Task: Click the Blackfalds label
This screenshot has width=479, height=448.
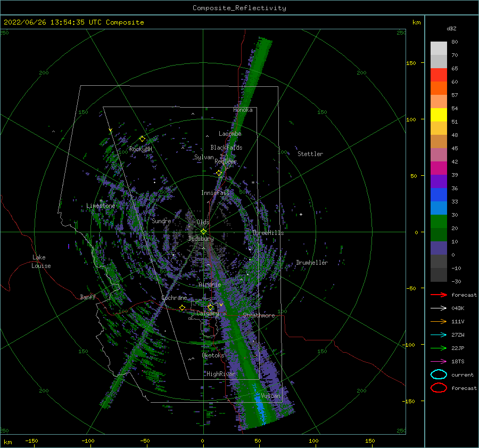Action: [226, 148]
